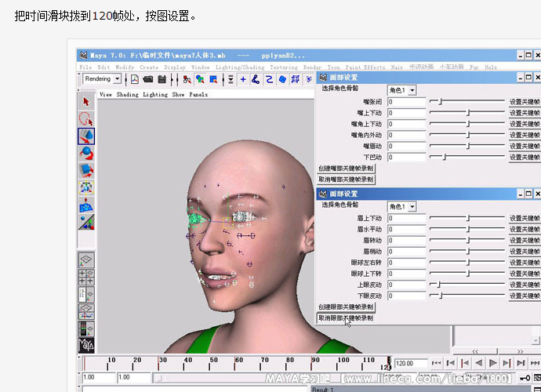This screenshot has height=392, width=541.
Task: Click 创建眼部关键帧录制 button
Action: 346,307
